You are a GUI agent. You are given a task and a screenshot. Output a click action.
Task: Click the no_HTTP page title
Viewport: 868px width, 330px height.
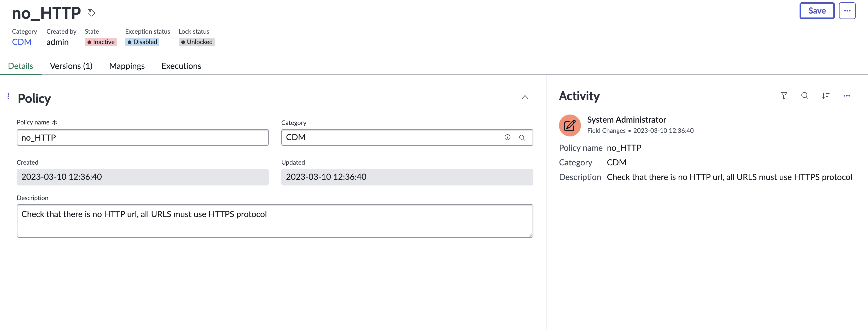coord(46,13)
